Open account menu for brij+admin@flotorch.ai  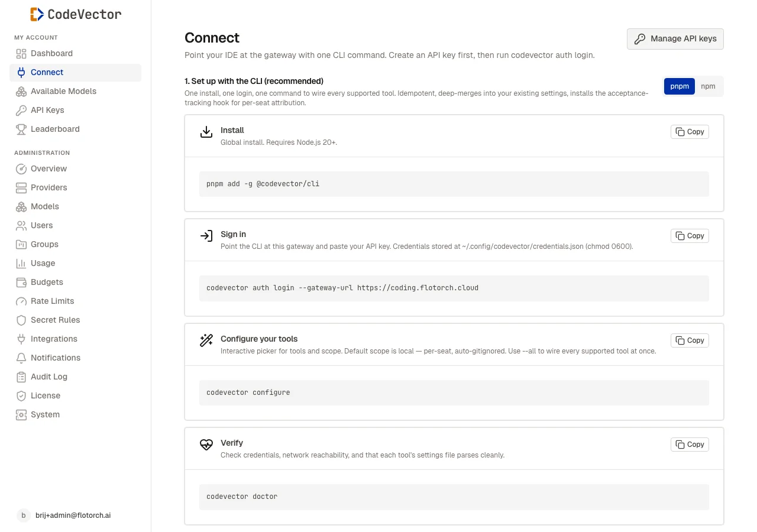click(x=76, y=515)
